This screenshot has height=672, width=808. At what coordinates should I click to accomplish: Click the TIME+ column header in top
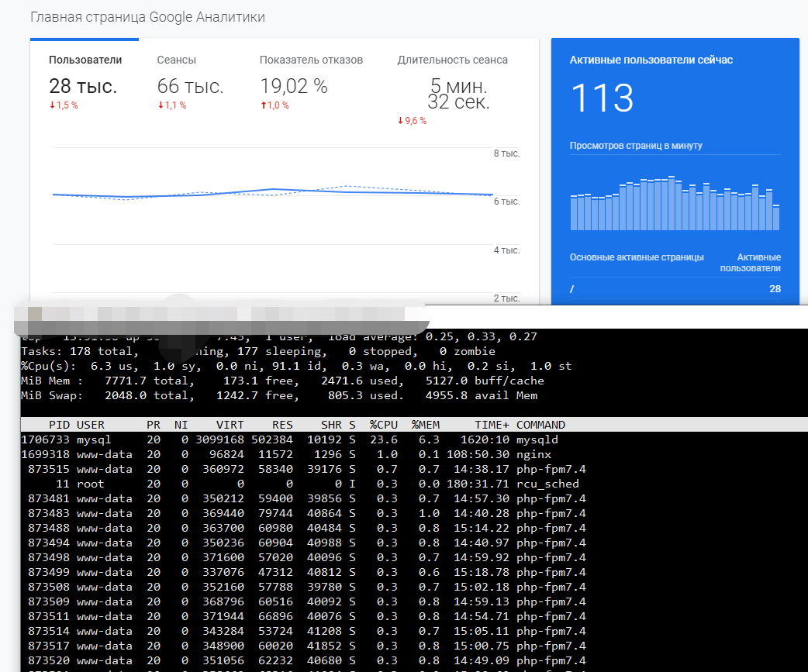tap(492, 425)
